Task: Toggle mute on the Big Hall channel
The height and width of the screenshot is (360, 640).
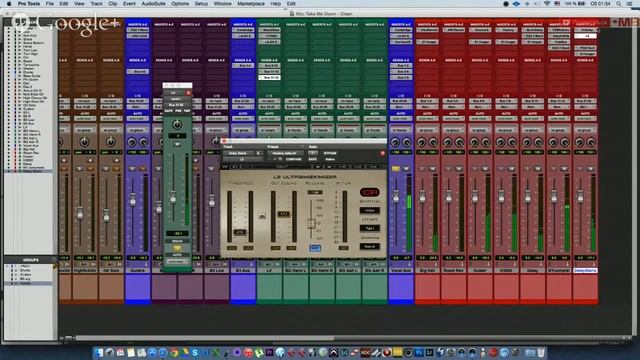Action: (433, 168)
